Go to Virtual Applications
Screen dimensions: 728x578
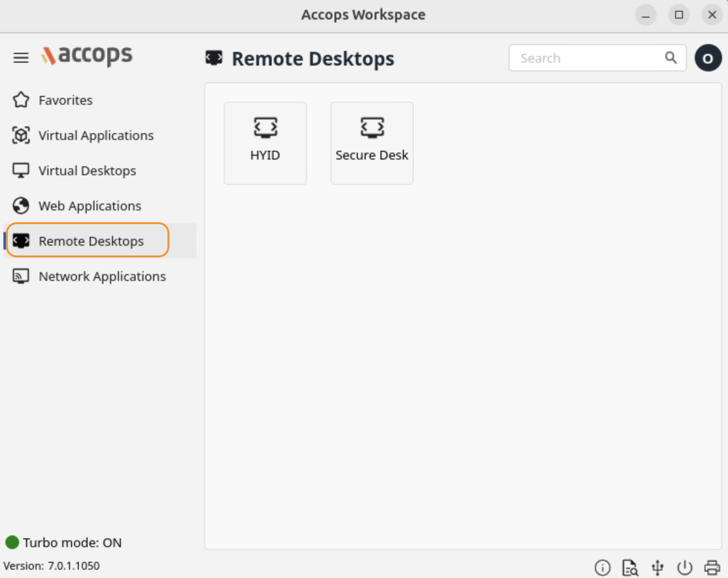pyautogui.click(x=95, y=136)
